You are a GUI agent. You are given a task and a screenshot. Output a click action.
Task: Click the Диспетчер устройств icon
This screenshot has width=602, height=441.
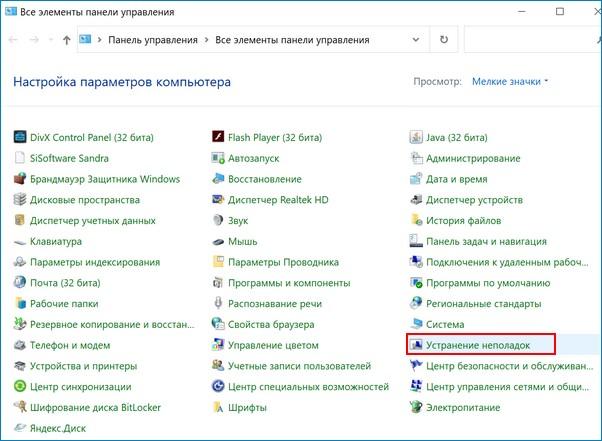(416, 200)
